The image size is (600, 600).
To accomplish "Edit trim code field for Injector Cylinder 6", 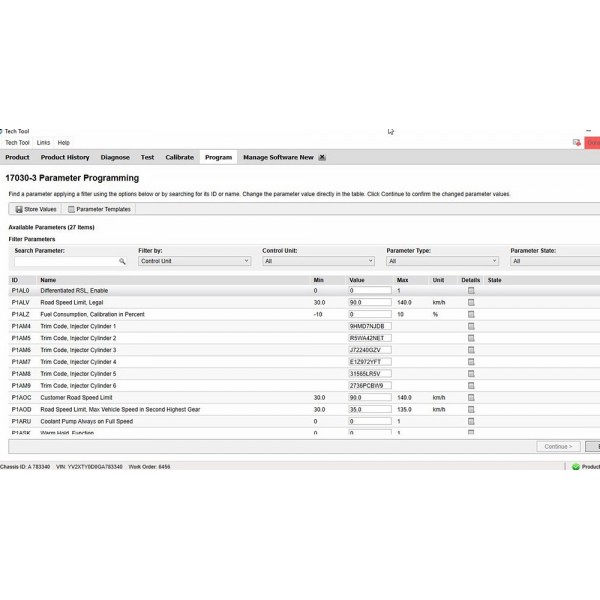I will click(370, 386).
